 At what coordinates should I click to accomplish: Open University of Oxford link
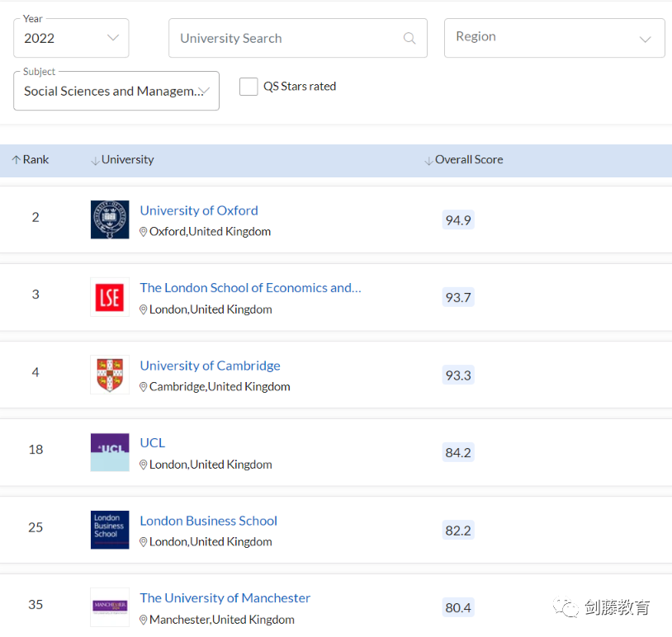pyautogui.click(x=199, y=210)
